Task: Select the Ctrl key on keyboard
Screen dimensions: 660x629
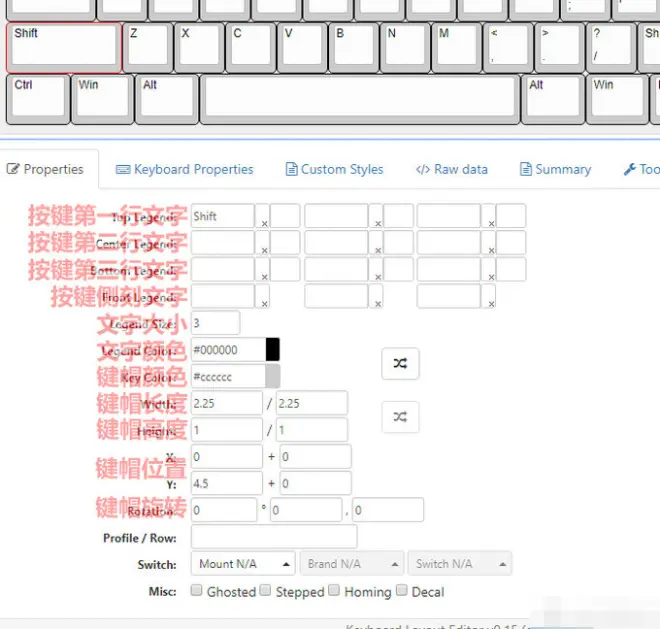Action: click(38, 99)
